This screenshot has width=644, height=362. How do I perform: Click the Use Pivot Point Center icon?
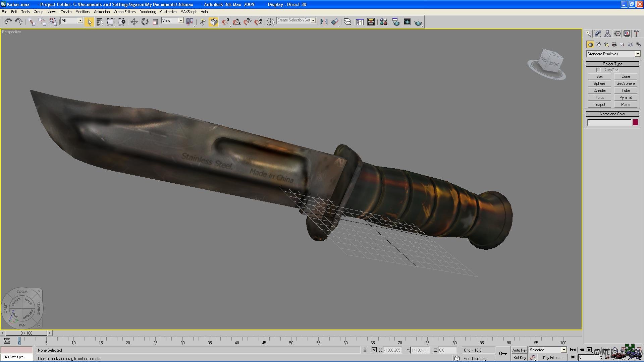190,22
